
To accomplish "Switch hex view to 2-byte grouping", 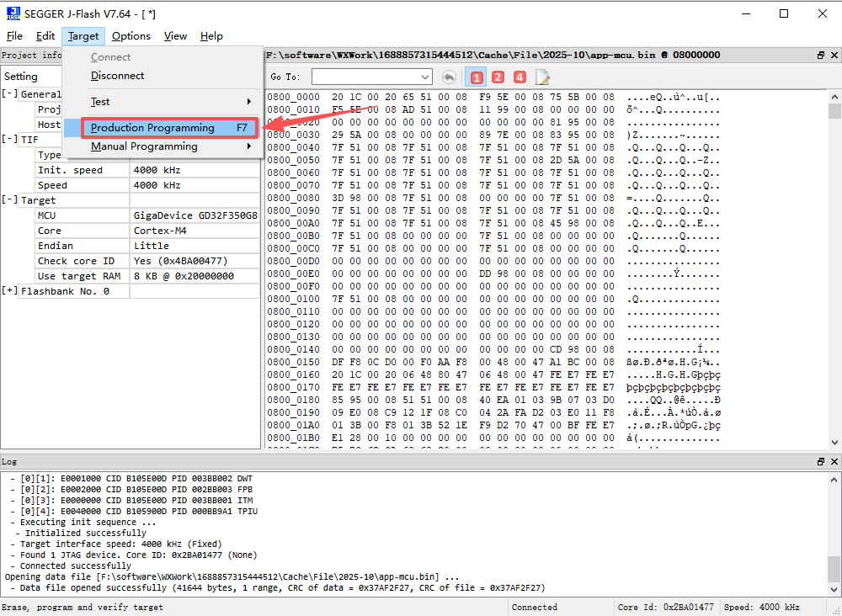I will pos(498,77).
